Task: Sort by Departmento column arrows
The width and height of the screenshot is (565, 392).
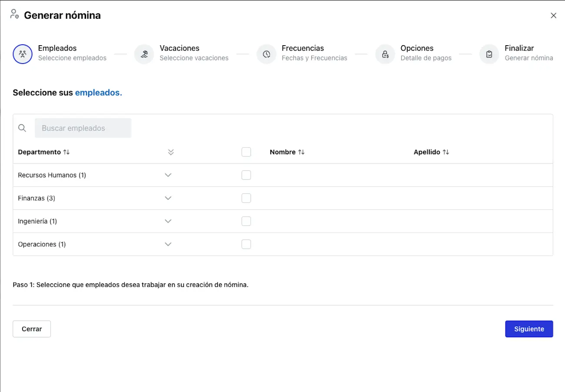Action: (x=66, y=152)
